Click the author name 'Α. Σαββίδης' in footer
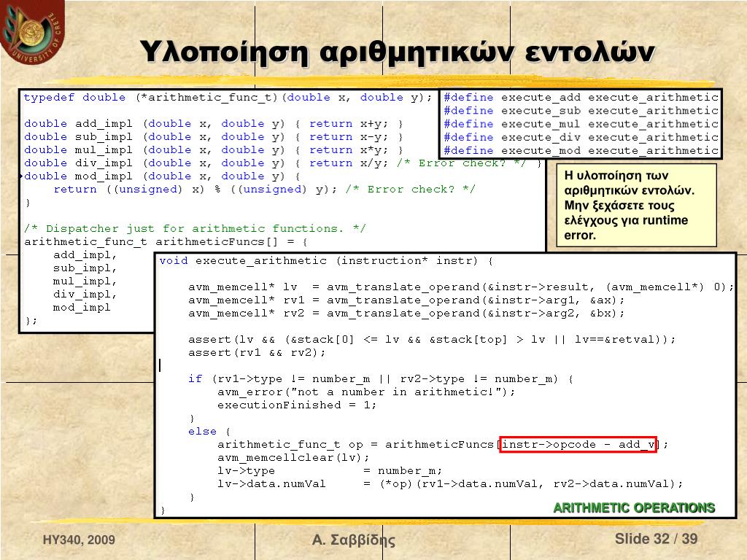The width and height of the screenshot is (747, 560). 354,540
